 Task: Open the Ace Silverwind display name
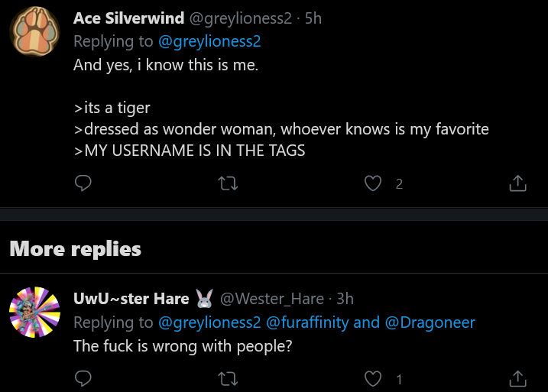128,18
